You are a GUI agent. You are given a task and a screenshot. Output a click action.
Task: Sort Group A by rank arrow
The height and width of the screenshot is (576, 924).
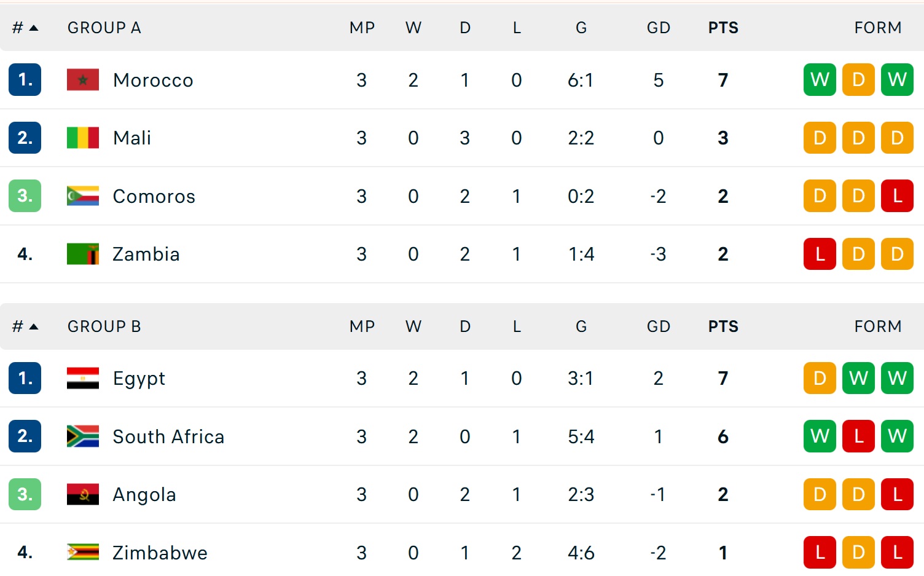click(x=33, y=28)
